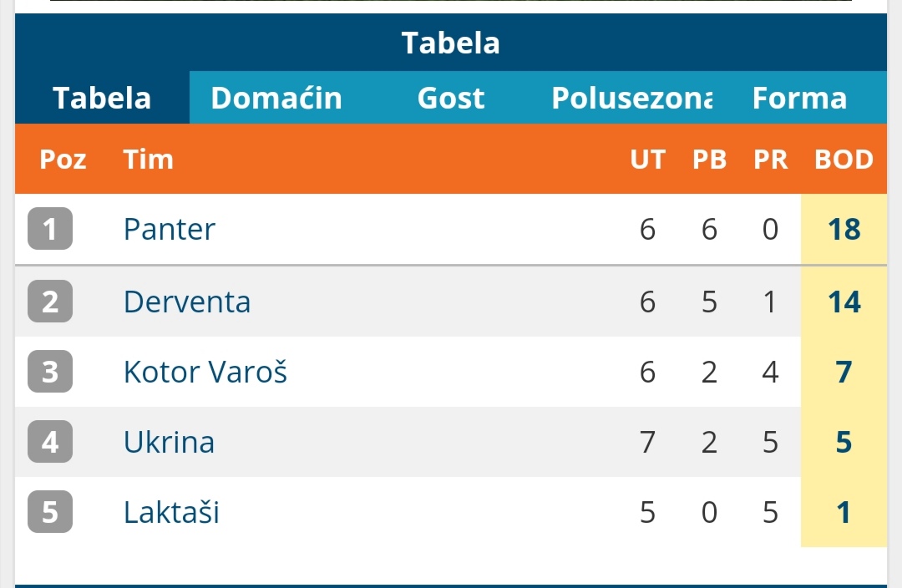
Task: Click the position 4 badge
Action: [50, 442]
